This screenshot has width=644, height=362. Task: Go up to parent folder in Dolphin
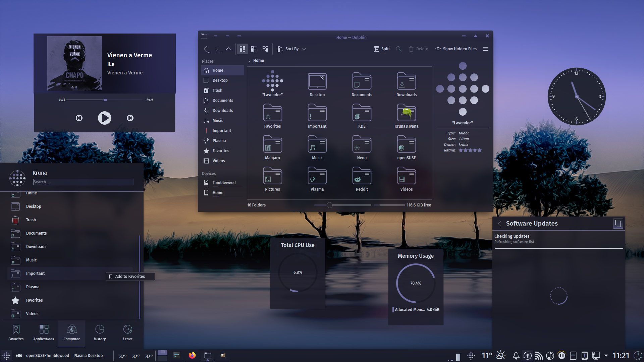click(228, 49)
